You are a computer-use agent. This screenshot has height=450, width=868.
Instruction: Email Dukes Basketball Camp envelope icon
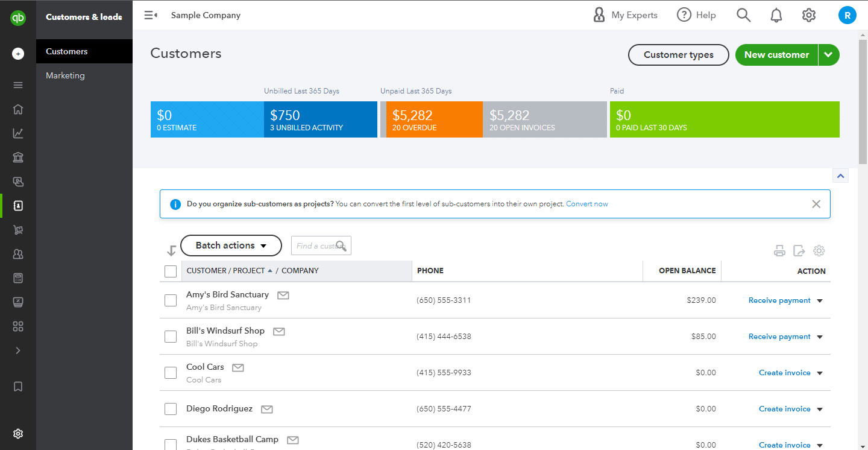point(293,440)
